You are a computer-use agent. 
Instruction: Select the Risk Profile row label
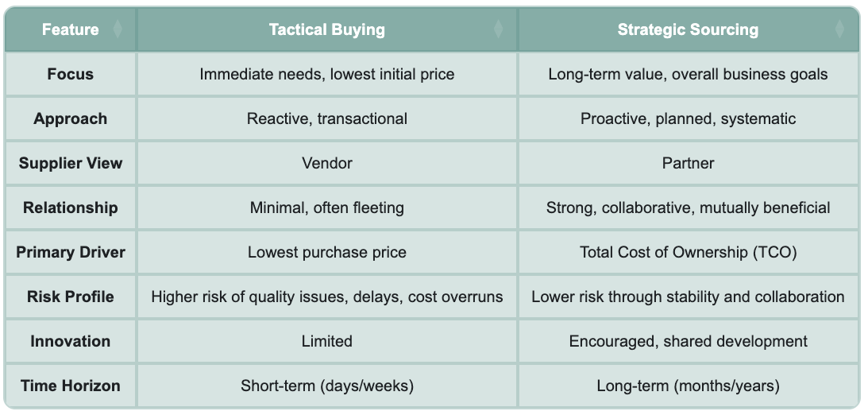[71, 297]
